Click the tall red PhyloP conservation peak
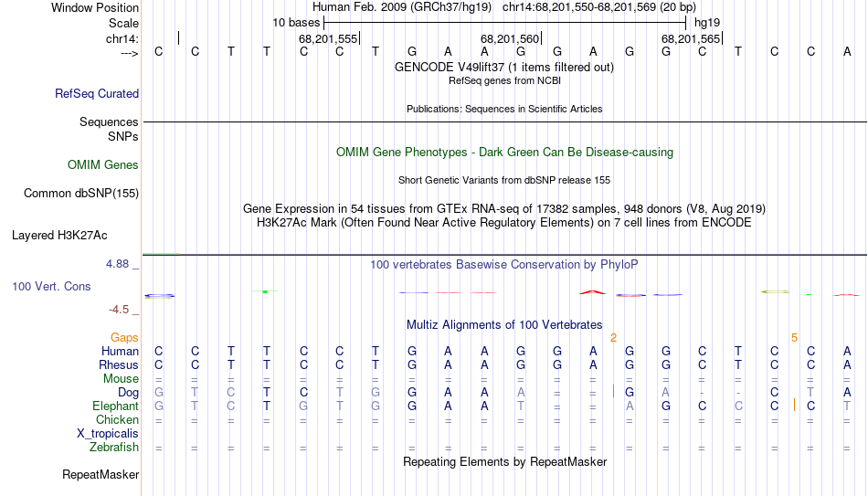Image resolution: width=868 pixels, height=496 pixels. [592, 292]
